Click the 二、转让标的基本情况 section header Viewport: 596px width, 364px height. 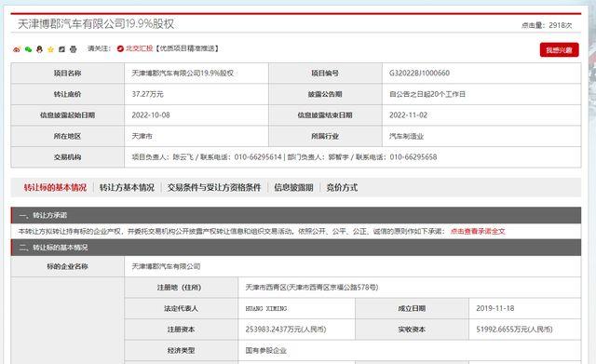[296, 248]
